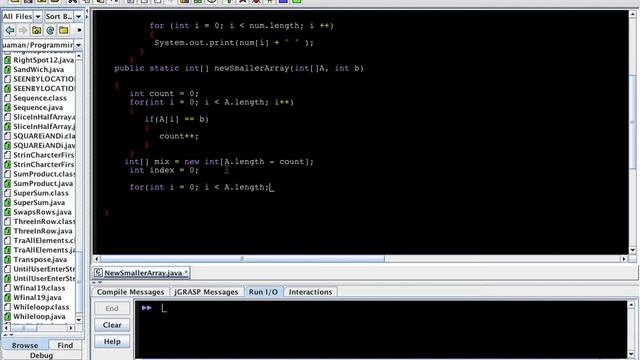The image size is (640, 360).
Task: Expand the directory path dropdown
Action: [x=78, y=45]
